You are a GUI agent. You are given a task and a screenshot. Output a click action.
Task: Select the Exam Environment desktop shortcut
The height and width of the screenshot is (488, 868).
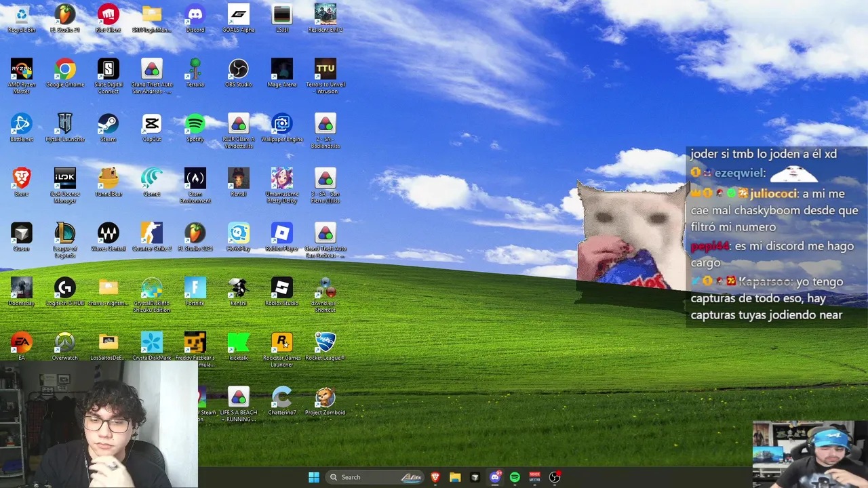tap(195, 186)
